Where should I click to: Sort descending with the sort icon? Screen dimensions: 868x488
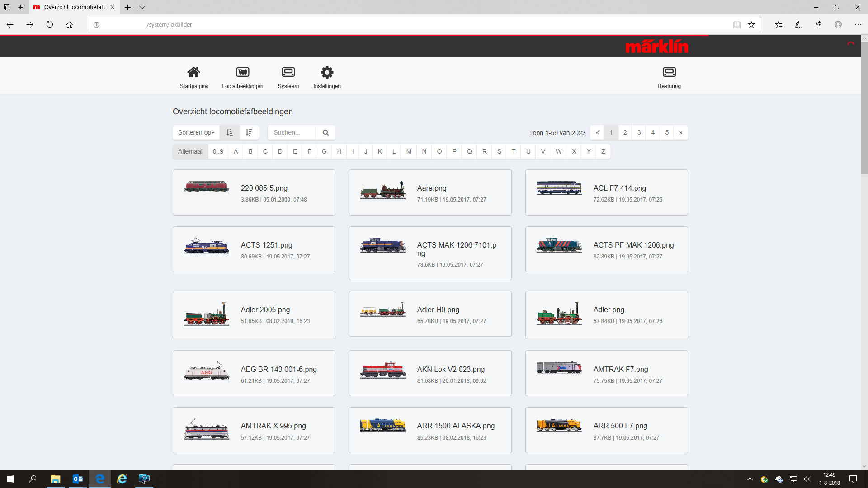pos(249,132)
